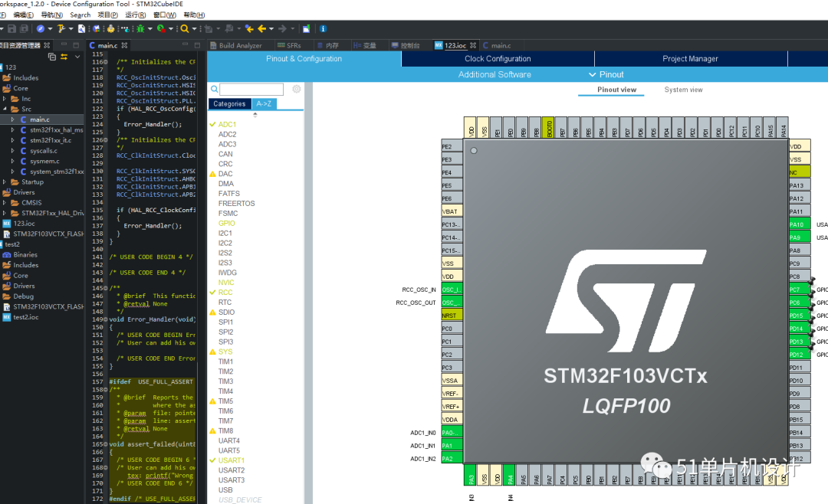
Task: Open dropdown next to Run icon
Action: pyautogui.click(x=170, y=28)
